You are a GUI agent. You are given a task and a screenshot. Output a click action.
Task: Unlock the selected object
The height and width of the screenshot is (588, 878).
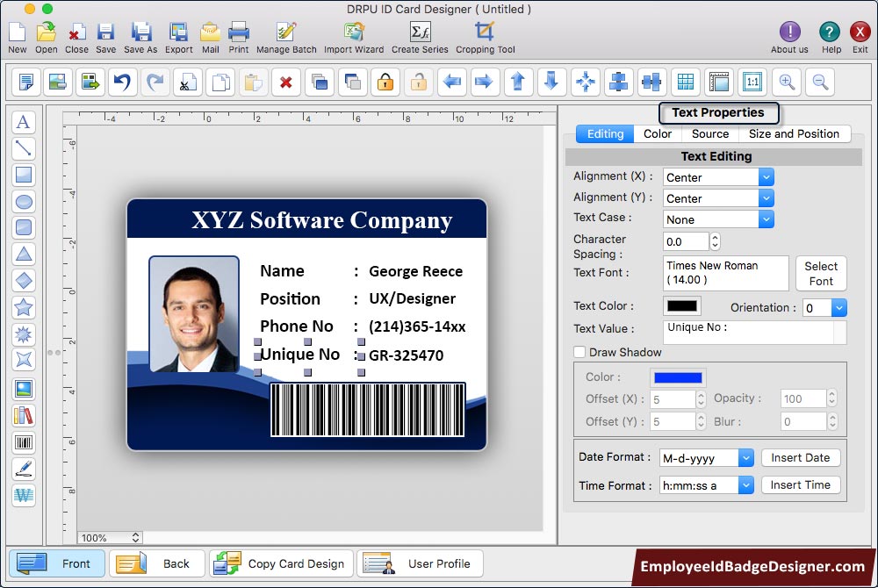coord(418,82)
